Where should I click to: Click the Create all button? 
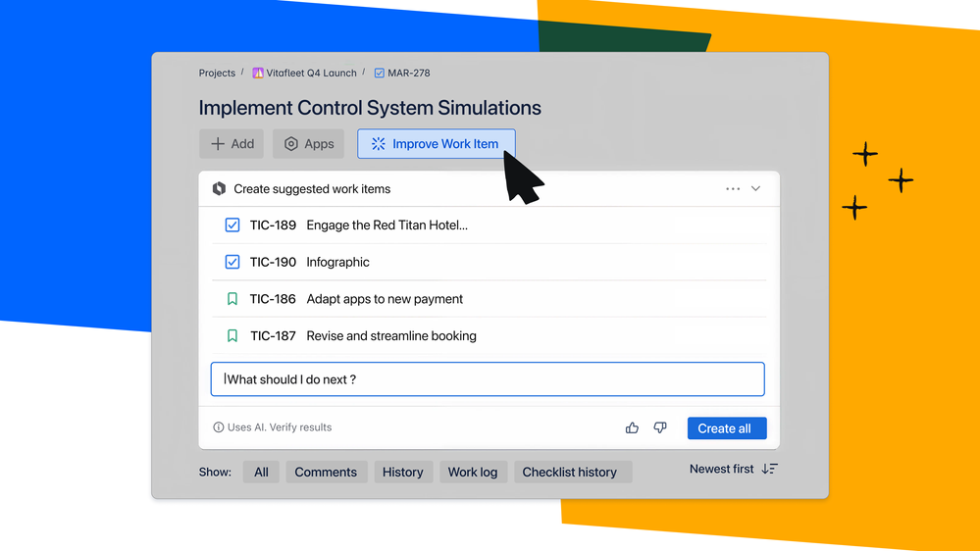[727, 428]
